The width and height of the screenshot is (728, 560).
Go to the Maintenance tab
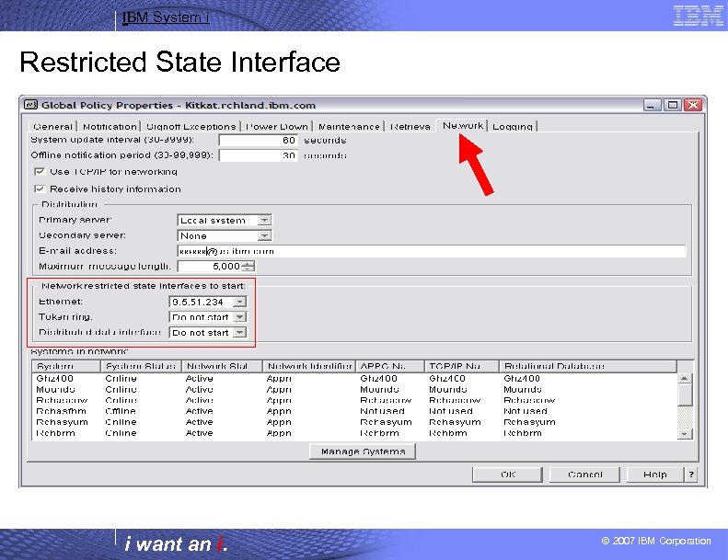tap(349, 126)
